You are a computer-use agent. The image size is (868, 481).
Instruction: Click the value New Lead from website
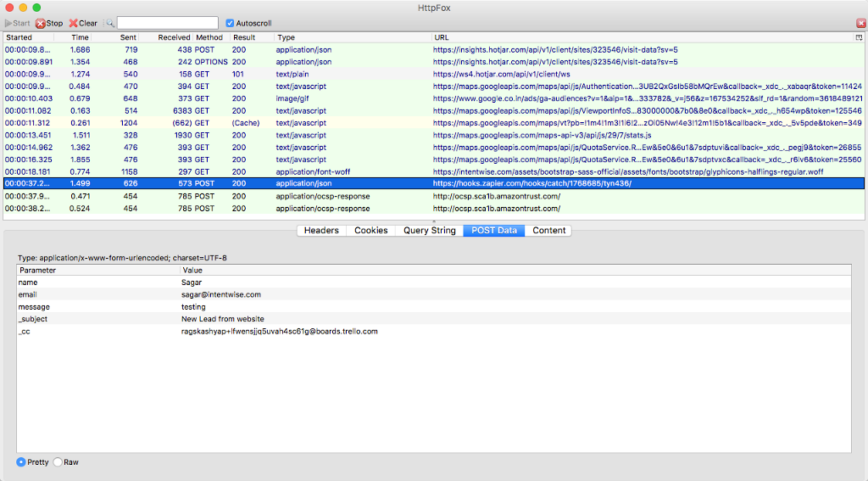[x=223, y=319]
